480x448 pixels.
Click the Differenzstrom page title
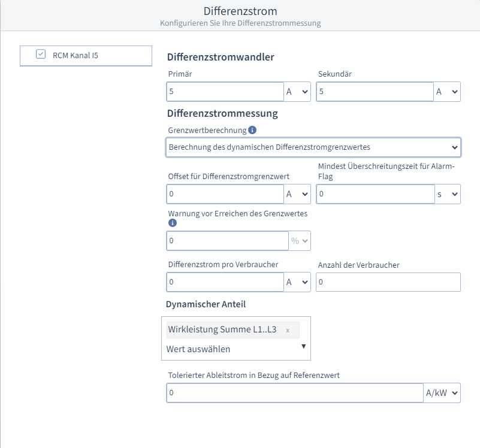[x=240, y=11]
